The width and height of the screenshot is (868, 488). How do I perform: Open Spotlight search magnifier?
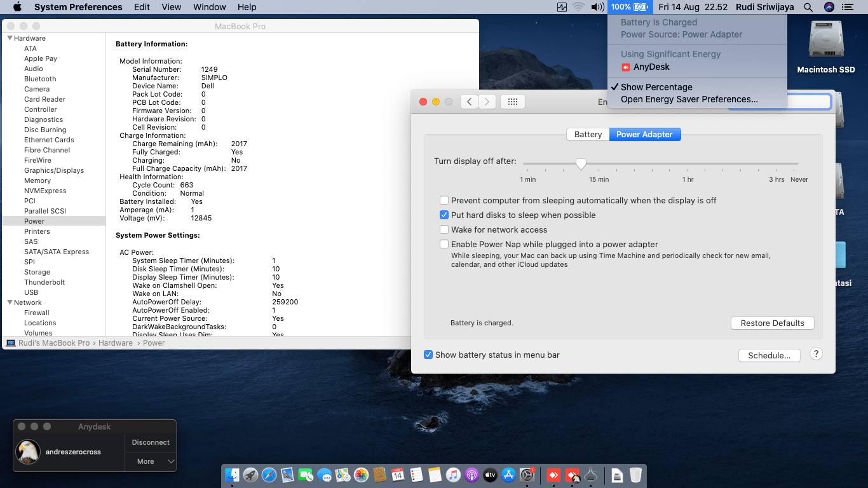(x=808, y=7)
